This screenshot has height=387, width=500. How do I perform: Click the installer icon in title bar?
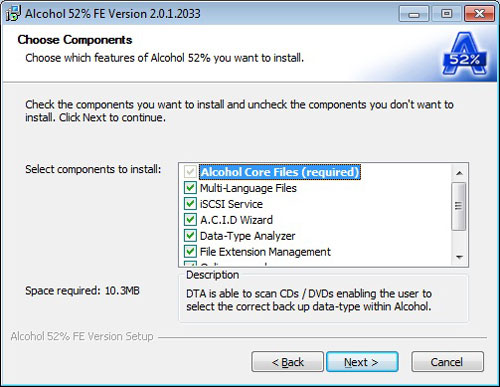point(13,13)
